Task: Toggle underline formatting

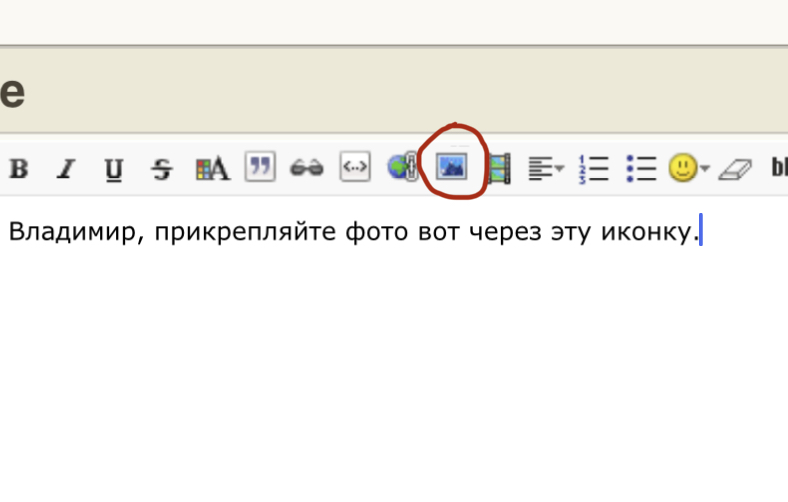Action: click(113, 169)
